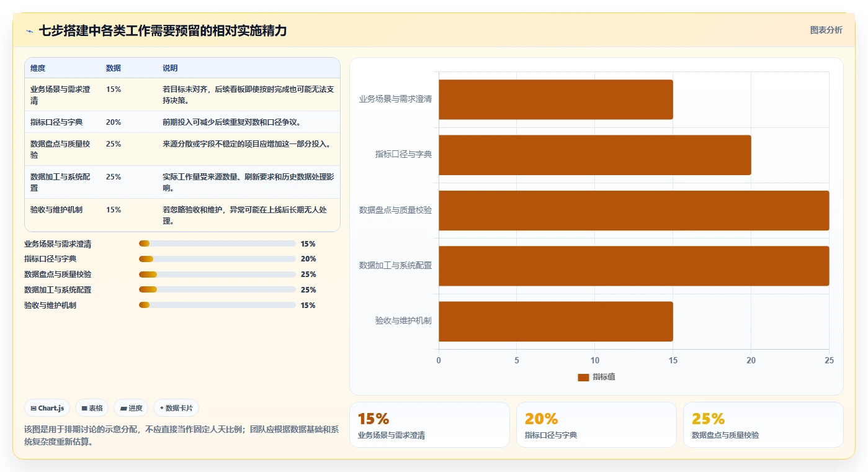This screenshot has width=868, height=472.
Task: Click the 验收与维护机制 progress bar
Action: tap(217, 305)
